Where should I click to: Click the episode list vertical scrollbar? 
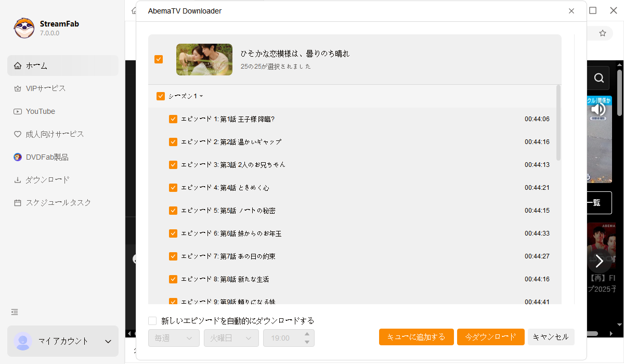point(558,123)
